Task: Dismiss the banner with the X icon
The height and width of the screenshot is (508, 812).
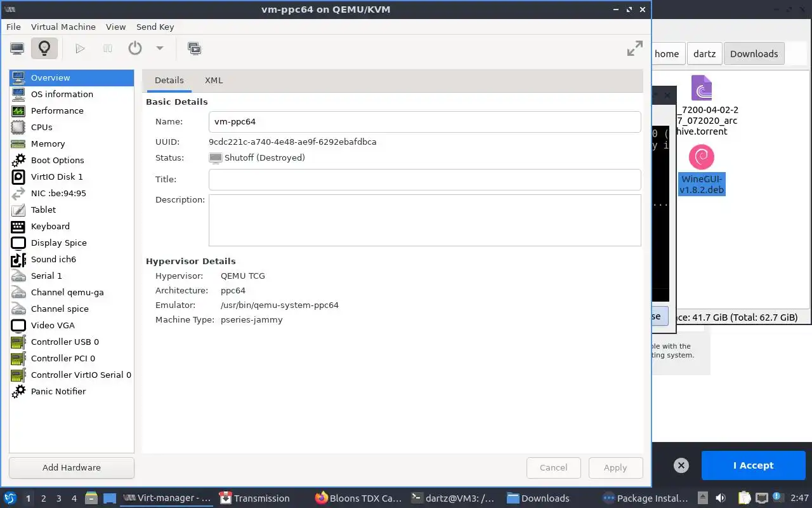Action: tap(681, 465)
